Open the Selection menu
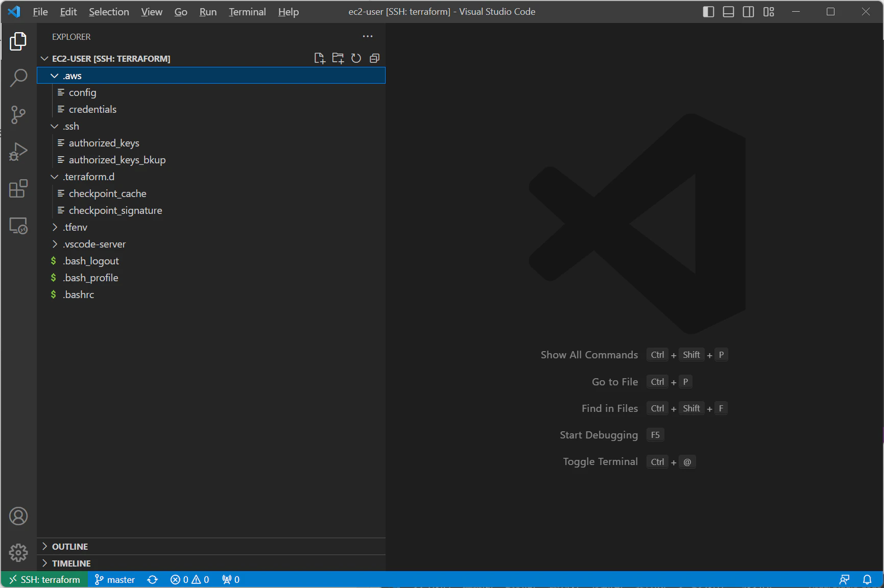884x588 pixels. [109, 12]
